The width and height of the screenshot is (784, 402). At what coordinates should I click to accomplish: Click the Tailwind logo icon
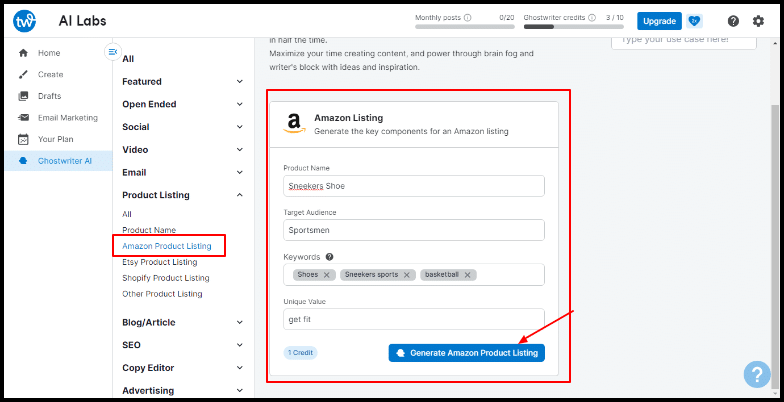24,21
